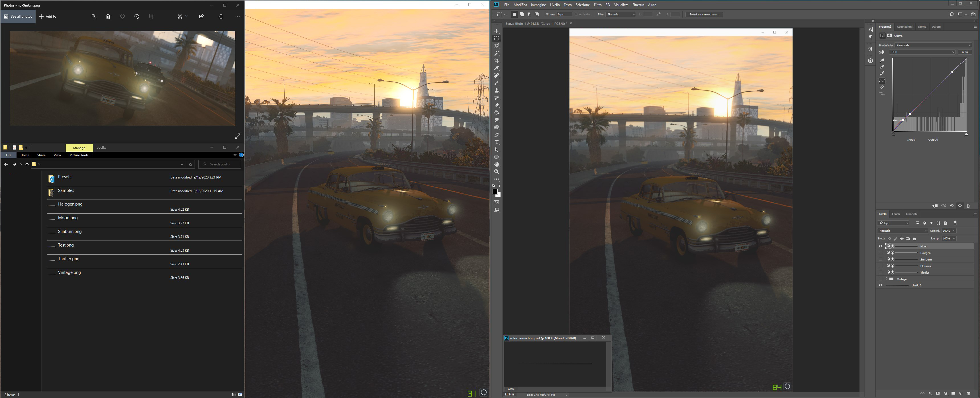Select the Clone Stamp tool

[x=497, y=91]
